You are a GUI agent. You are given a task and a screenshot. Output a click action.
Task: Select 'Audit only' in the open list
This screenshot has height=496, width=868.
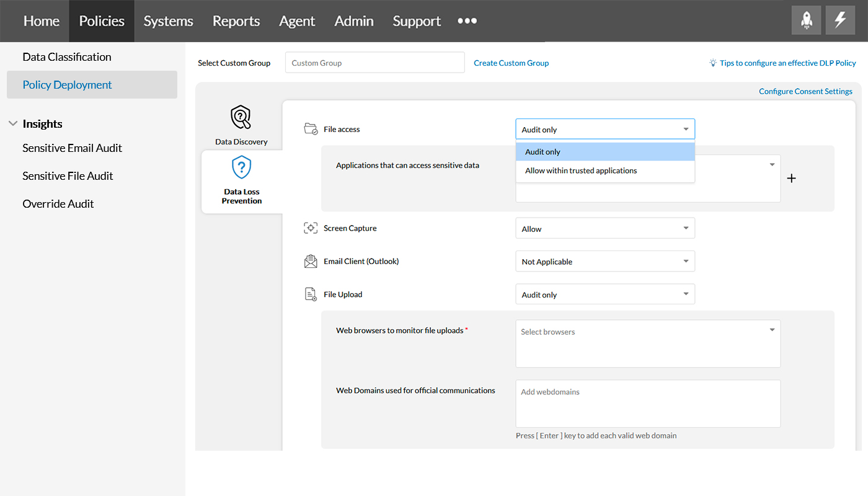(x=543, y=152)
